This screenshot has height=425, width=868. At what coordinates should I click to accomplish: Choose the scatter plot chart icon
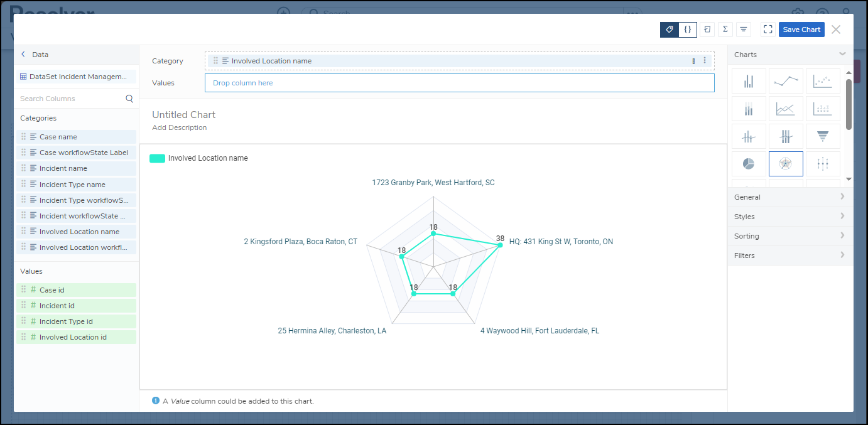[x=823, y=81]
